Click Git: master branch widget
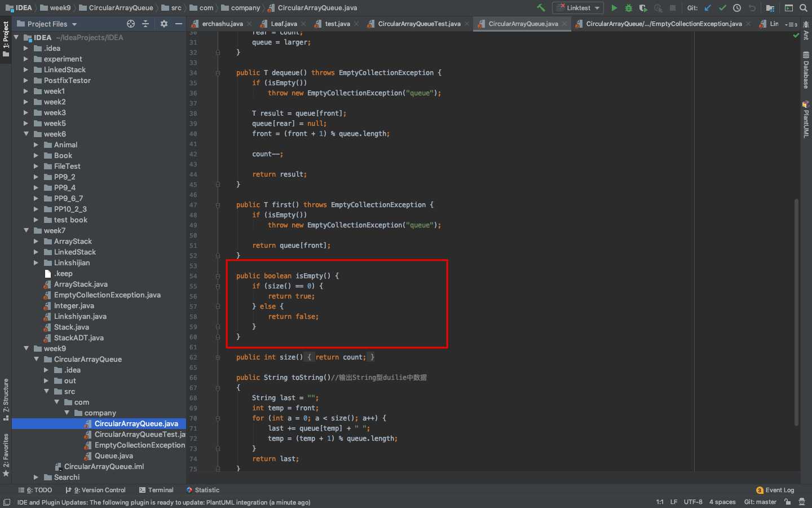The height and width of the screenshot is (508, 812). point(760,502)
